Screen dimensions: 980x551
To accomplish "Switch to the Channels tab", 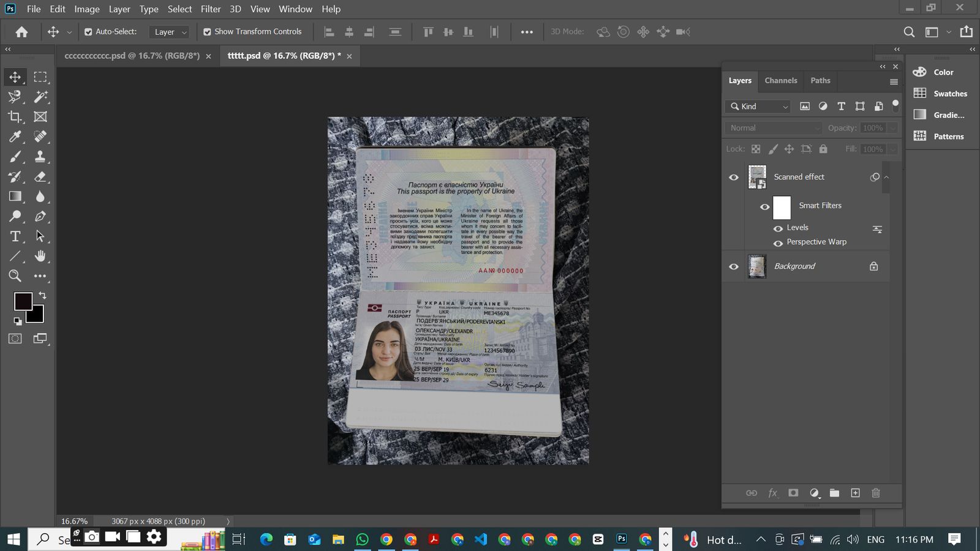I will click(781, 81).
